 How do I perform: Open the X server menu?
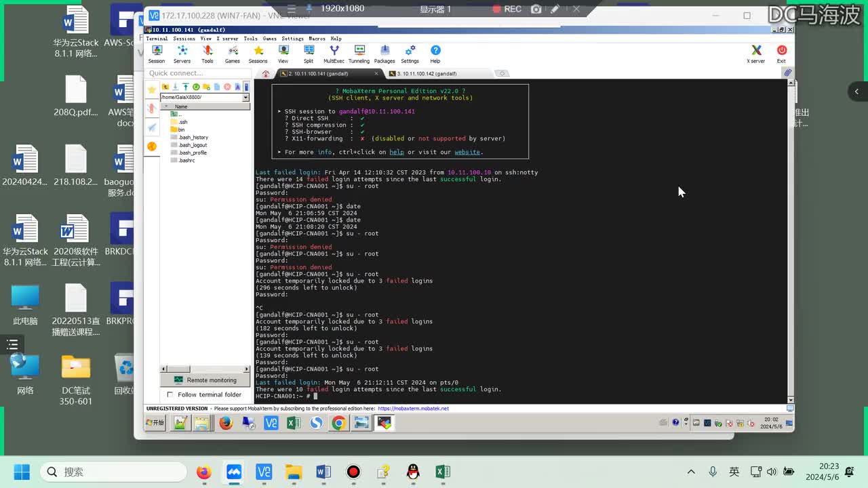227,39
